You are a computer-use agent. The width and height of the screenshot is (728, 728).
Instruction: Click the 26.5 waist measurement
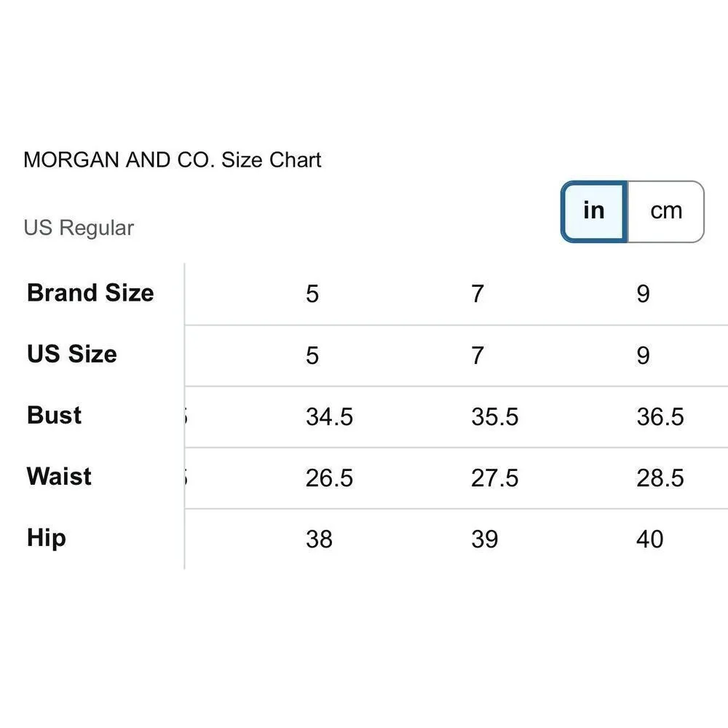click(x=329, y=478)
